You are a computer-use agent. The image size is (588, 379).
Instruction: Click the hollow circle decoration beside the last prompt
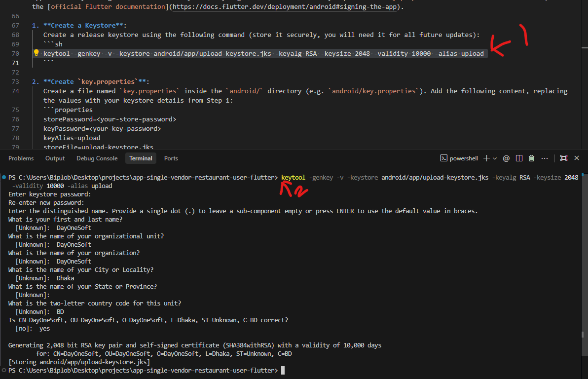(4, 371)
